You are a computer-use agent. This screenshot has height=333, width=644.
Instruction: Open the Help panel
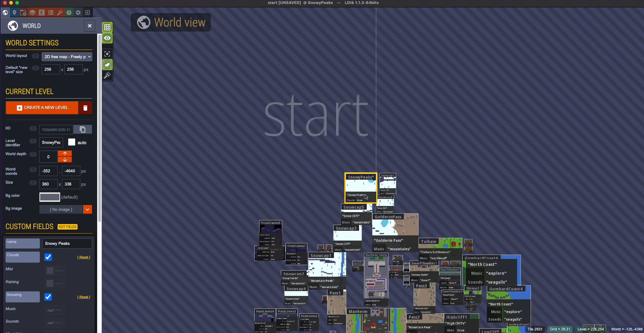tap(69, 13)
